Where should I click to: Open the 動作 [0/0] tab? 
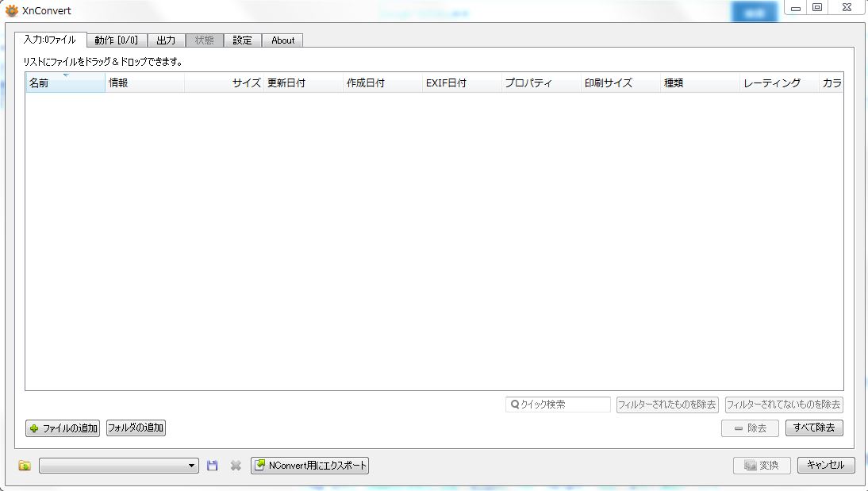(117, 40)
